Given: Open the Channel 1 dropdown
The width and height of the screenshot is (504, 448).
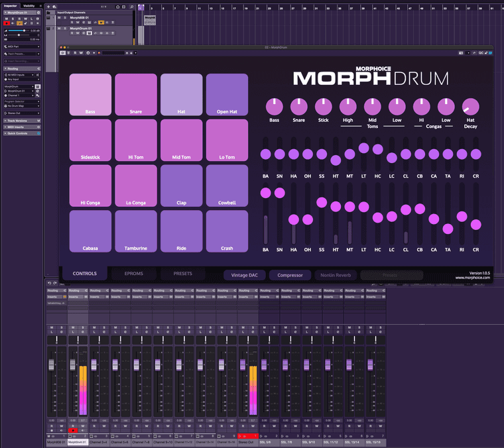Looking at the screenshot, I should 19,95.
